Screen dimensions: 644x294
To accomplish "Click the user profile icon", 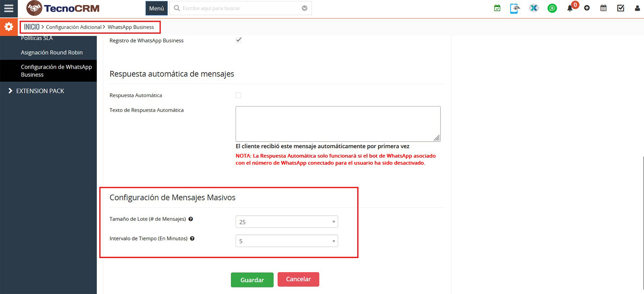I will (637, 8).
